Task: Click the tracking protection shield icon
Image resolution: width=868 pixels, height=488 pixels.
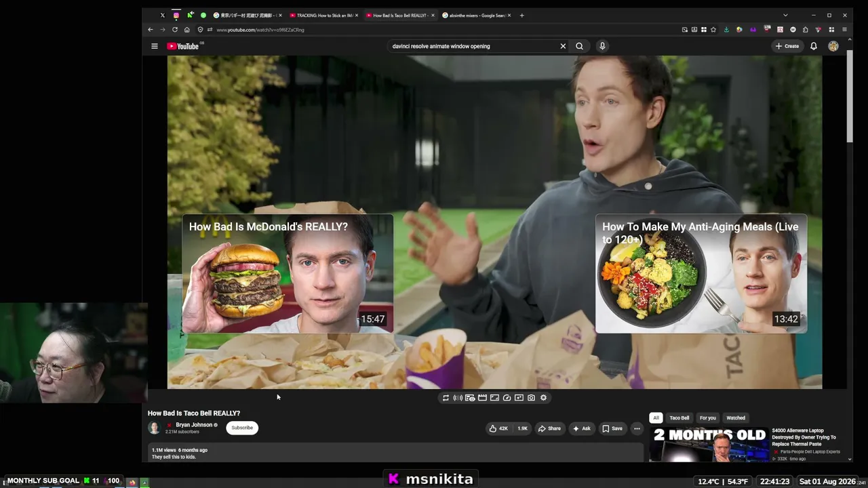Action: [x=200, y=30]
